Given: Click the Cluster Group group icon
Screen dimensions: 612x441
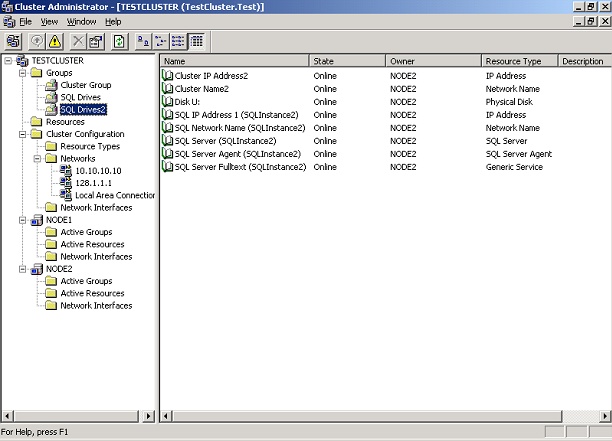Looking at the screenshot, I should point(51,85).
